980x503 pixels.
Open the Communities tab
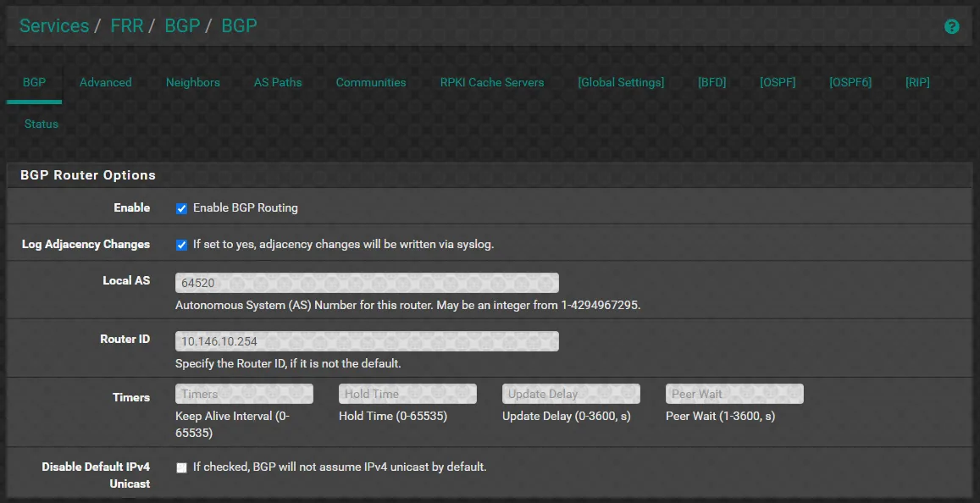(371, 82)
